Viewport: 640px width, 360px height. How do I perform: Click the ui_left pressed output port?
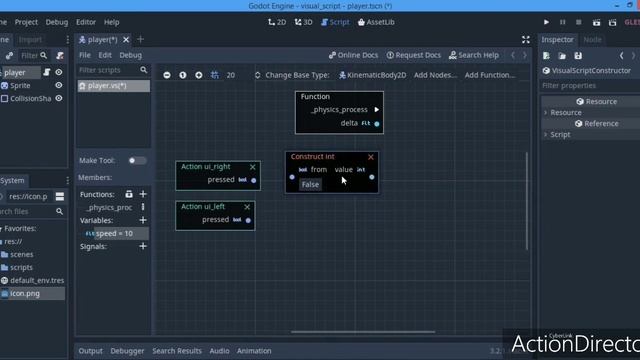248,220
